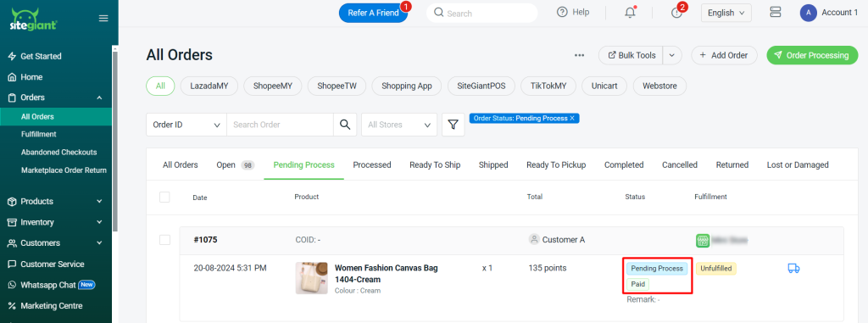Switch to the Lost or Damaged tab
Image resolution: width=868 pixels, height=323 pixels.
click(x=798, y=165)
